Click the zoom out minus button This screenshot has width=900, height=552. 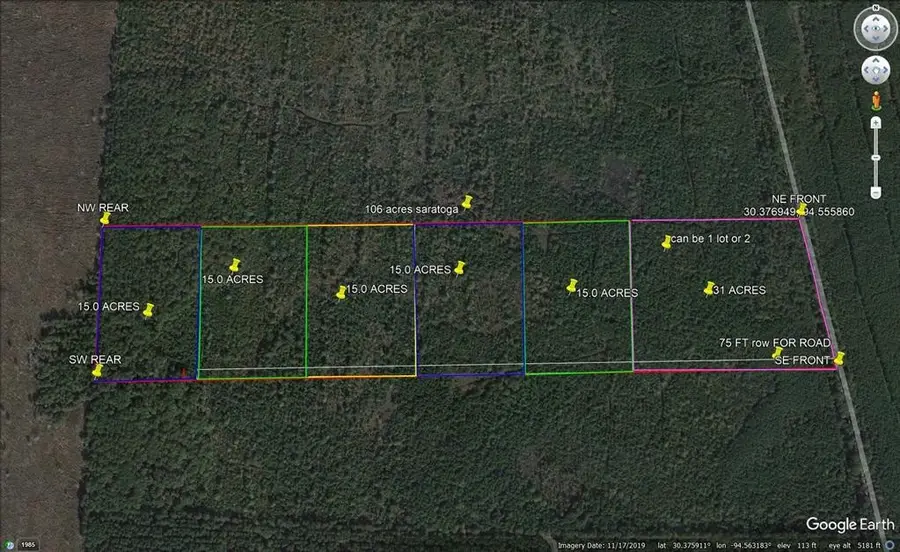click(x=876, y=193)
